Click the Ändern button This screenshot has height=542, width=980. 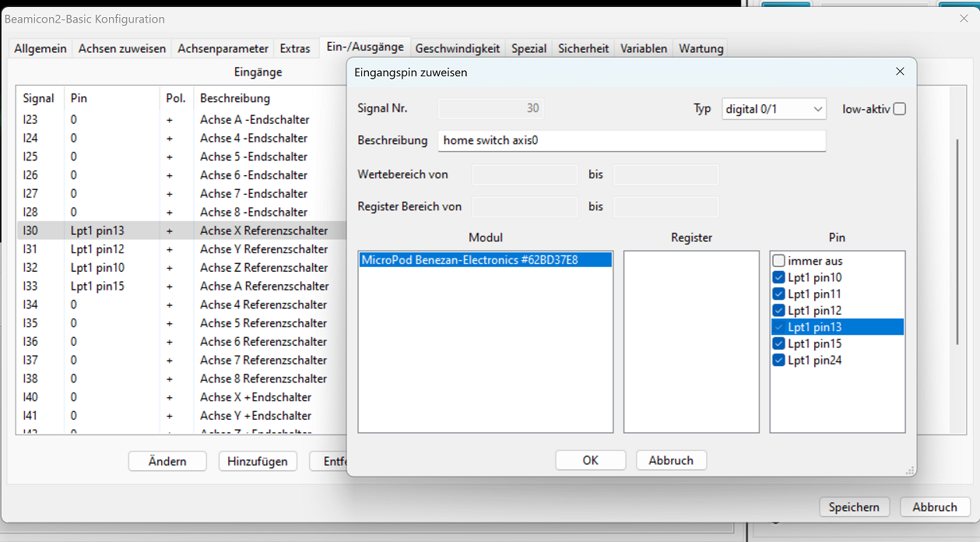point(167,461)
